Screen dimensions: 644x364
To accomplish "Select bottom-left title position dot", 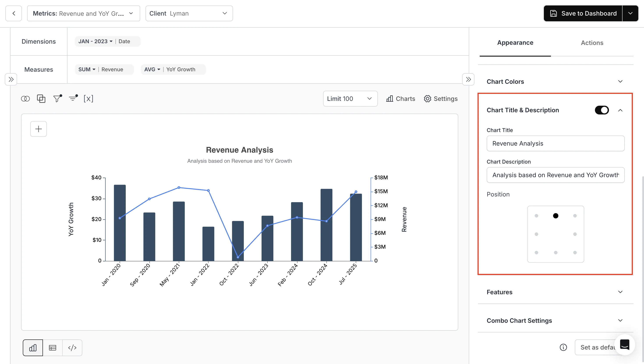I will click(536, 253).
